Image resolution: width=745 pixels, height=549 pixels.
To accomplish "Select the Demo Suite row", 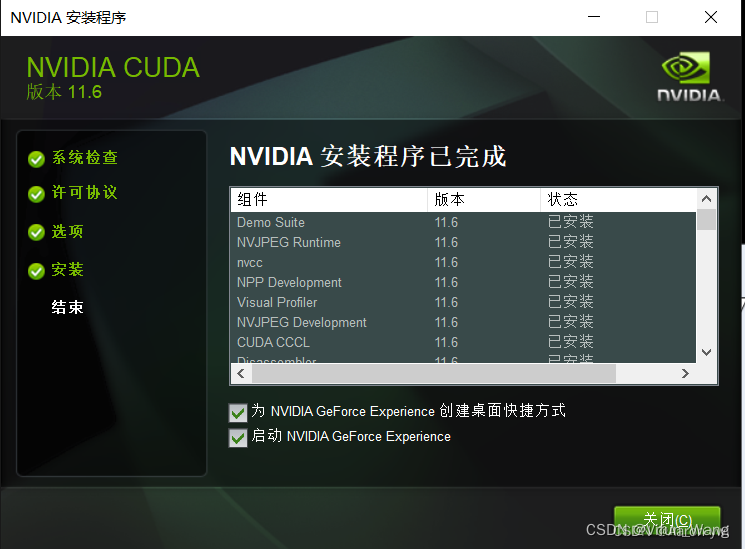I will (463, 222).
